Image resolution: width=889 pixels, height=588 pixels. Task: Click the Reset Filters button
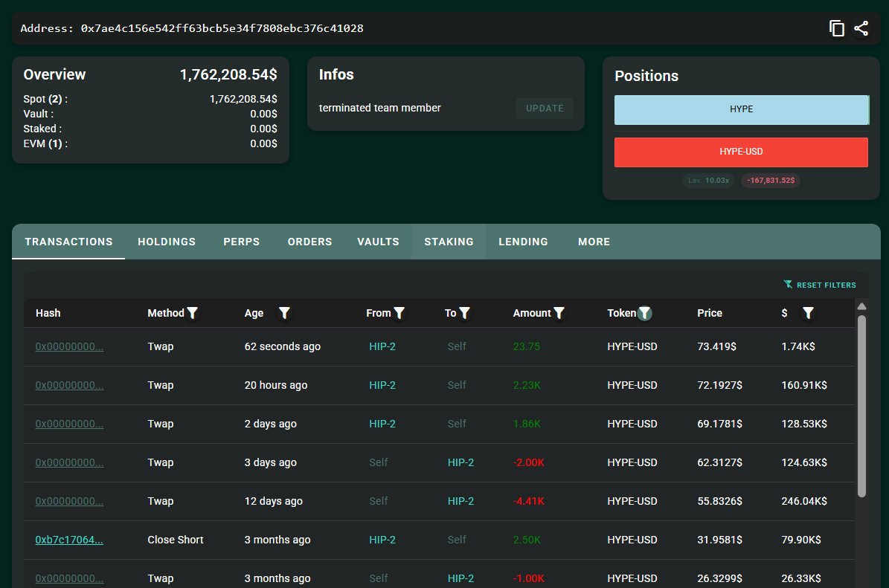[x=820, y=285]
